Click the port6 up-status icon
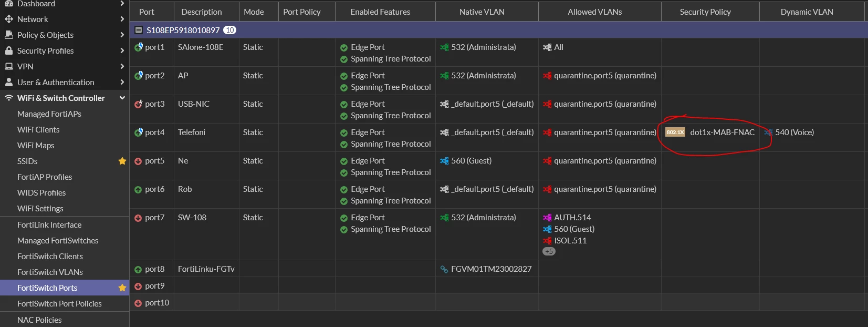The width and height of the screenshot is (868, 327). point(138,190)
